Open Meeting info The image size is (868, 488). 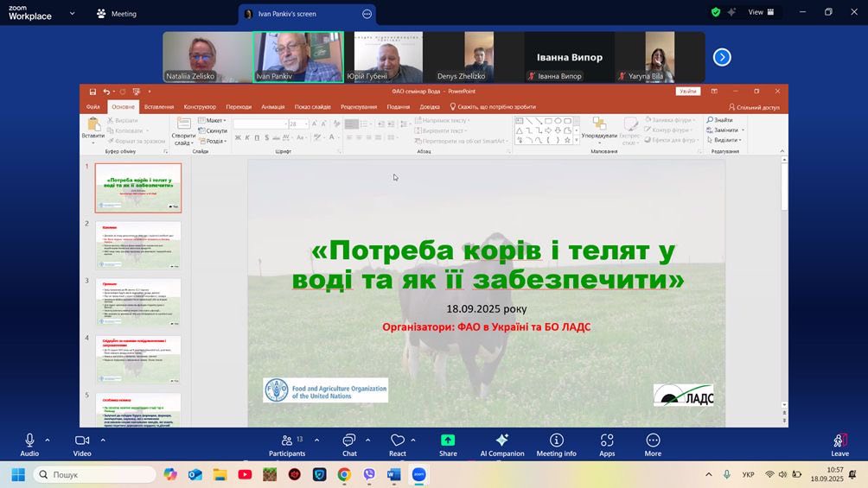coord(556,444)
